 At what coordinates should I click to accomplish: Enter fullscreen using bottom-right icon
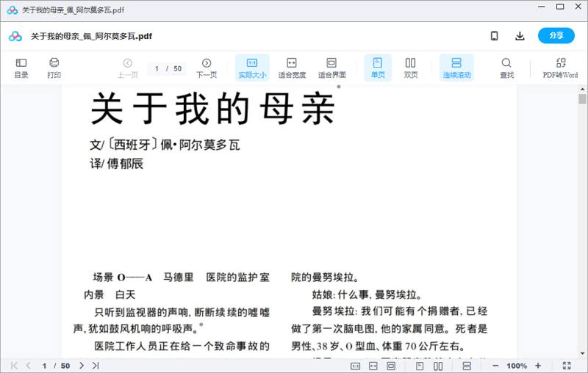coord(567,366)
